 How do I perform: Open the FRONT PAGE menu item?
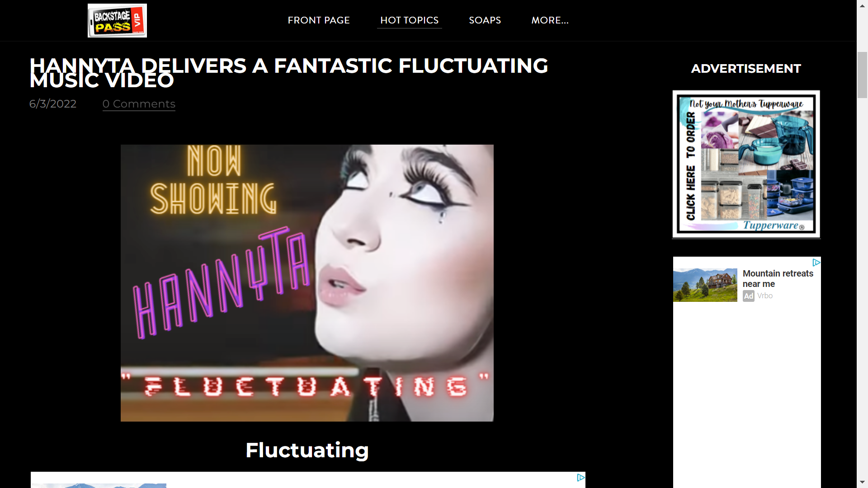coord(319,20)
